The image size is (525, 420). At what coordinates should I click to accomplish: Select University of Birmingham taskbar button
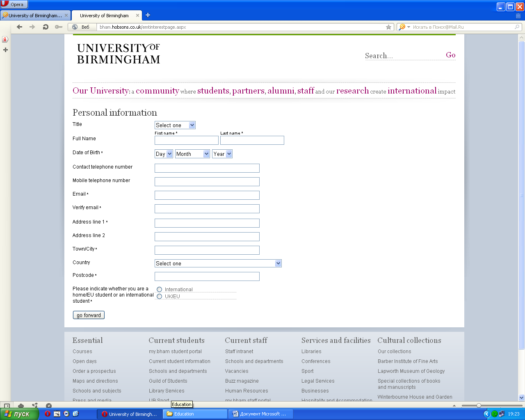pyautogui.click(x=130, y=414)
